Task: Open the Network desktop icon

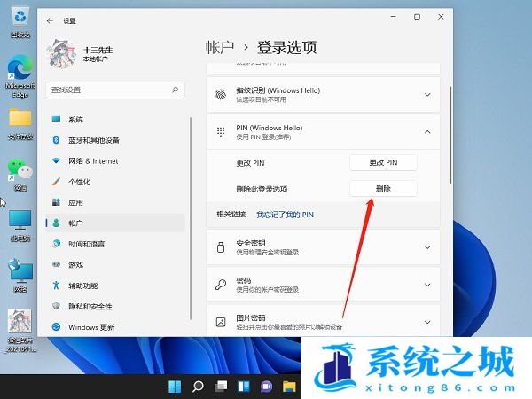Action: click(20, 276)
